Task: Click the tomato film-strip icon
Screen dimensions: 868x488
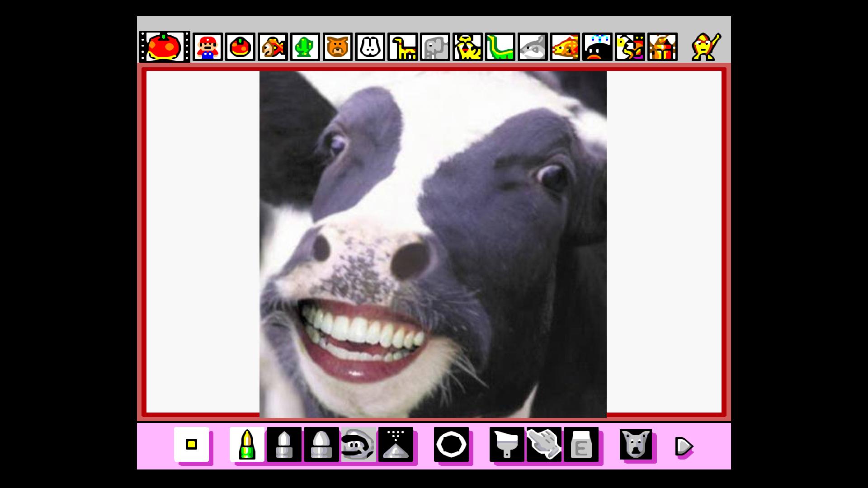Action: click(x=164, y=47)
